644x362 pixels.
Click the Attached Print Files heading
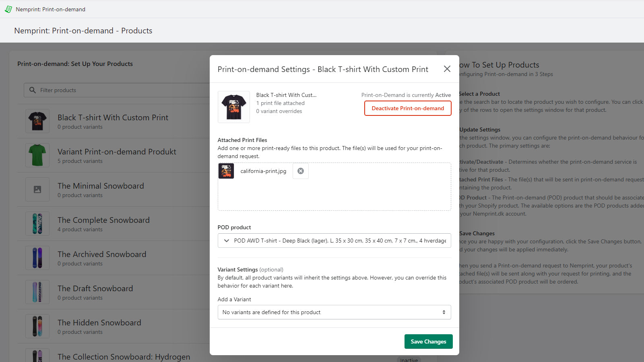[242, 140]
